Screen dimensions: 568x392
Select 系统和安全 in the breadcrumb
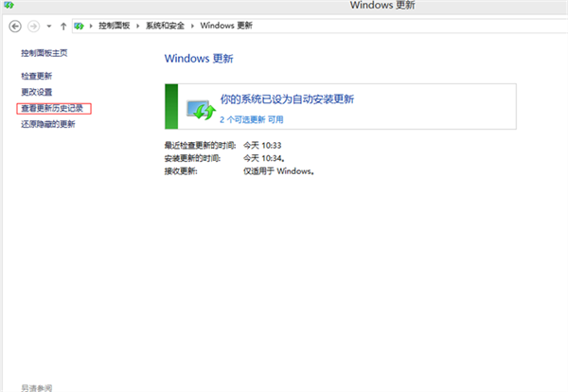pos(165,26)
